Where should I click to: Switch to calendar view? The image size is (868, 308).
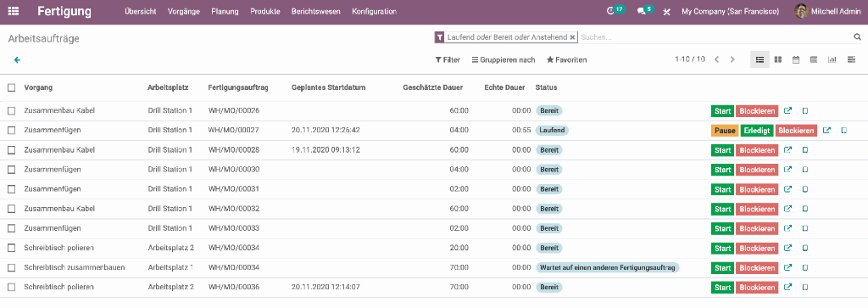coord(795,59)
